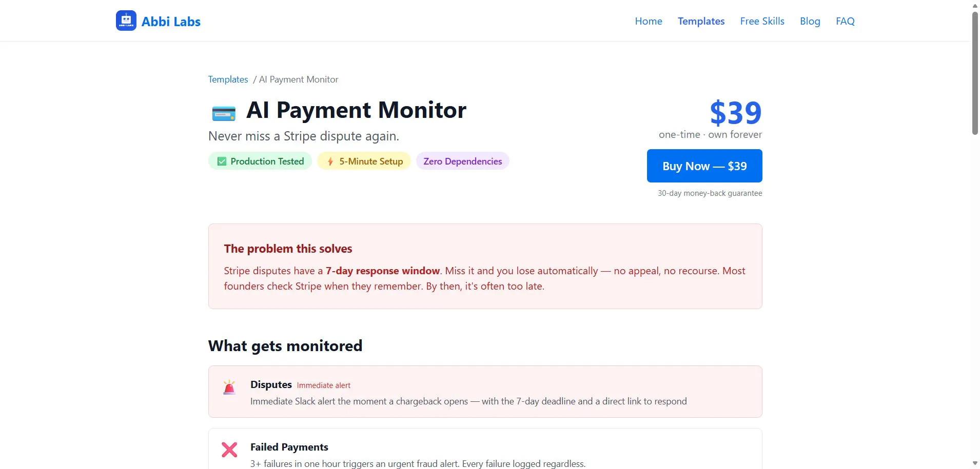This screenshot has width=980, height=469.
Task: Click the scrollbar up arrow
Action: 975,6
